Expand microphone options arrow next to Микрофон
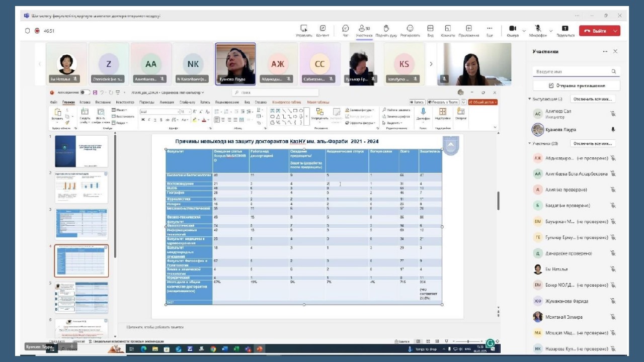644x362 pixels. (x=551, y=31)
